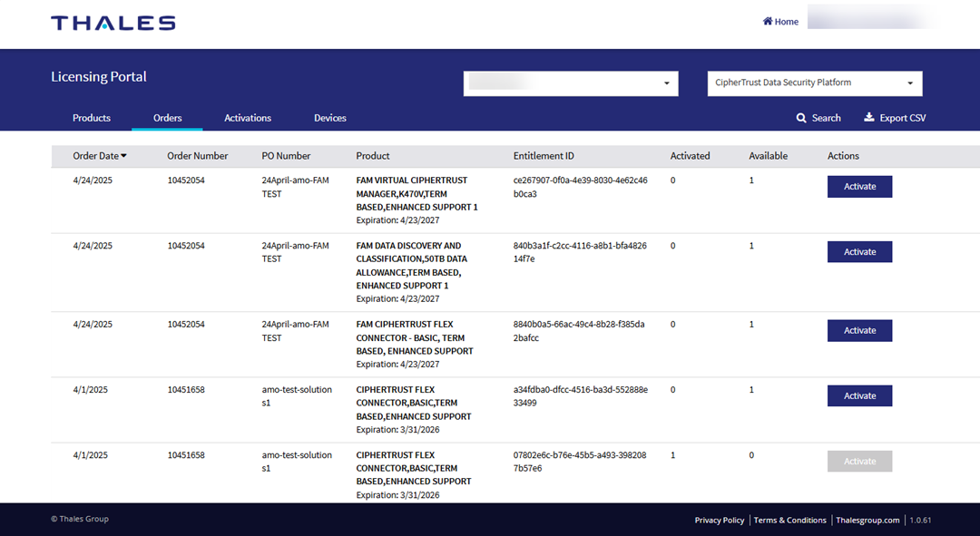The width and height of the screenshot is (980, 536).
Task: Click the Home icon in the header
Action: pos(767,21)
